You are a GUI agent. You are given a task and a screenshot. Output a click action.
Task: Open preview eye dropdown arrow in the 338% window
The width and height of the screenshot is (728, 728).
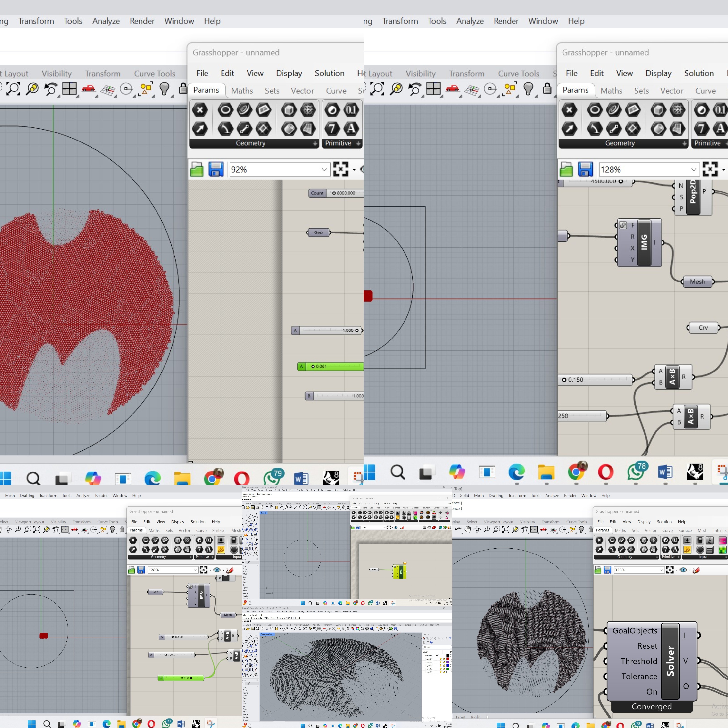(x=690, y=570)
